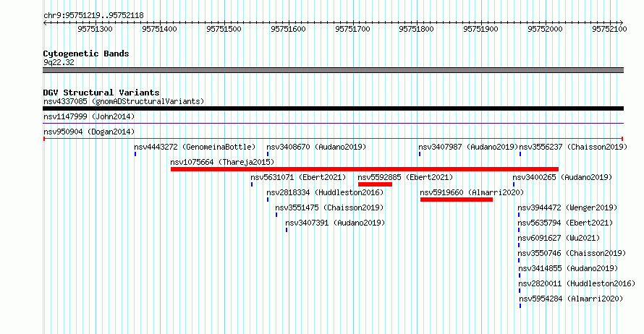This screenshot has height=334, width=644.
Task: Select the nsv2820011 (Huddleston2016) label
Action: (x=577, y=283)
